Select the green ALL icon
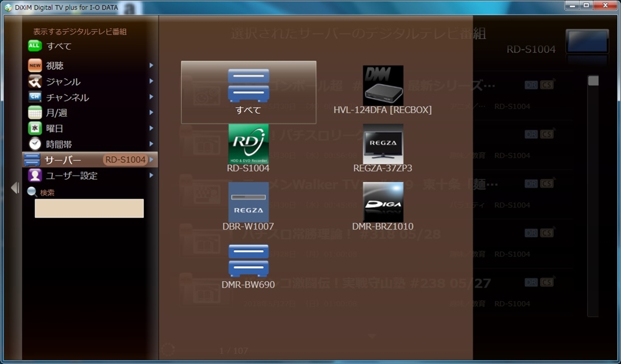 (x=35, y=46)
